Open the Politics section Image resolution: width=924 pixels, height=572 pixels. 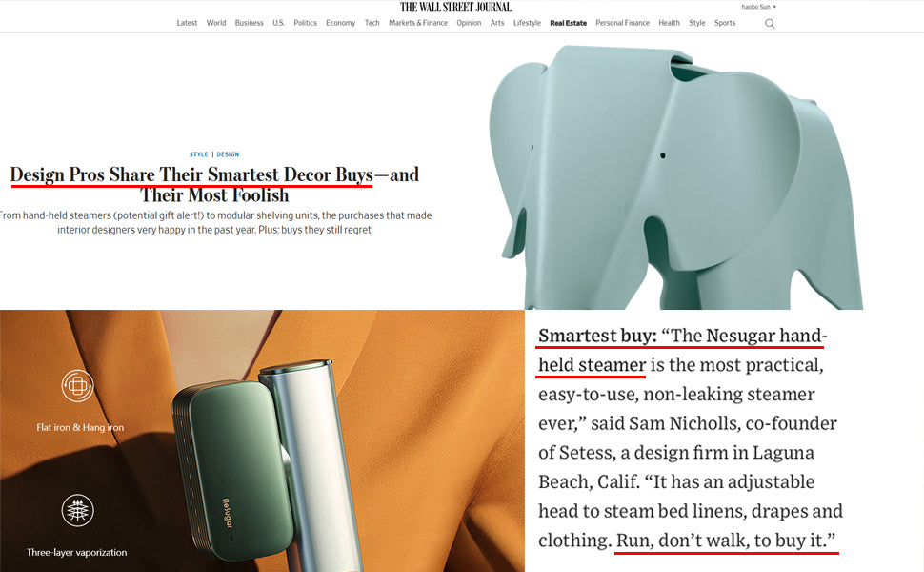(305, 23)
